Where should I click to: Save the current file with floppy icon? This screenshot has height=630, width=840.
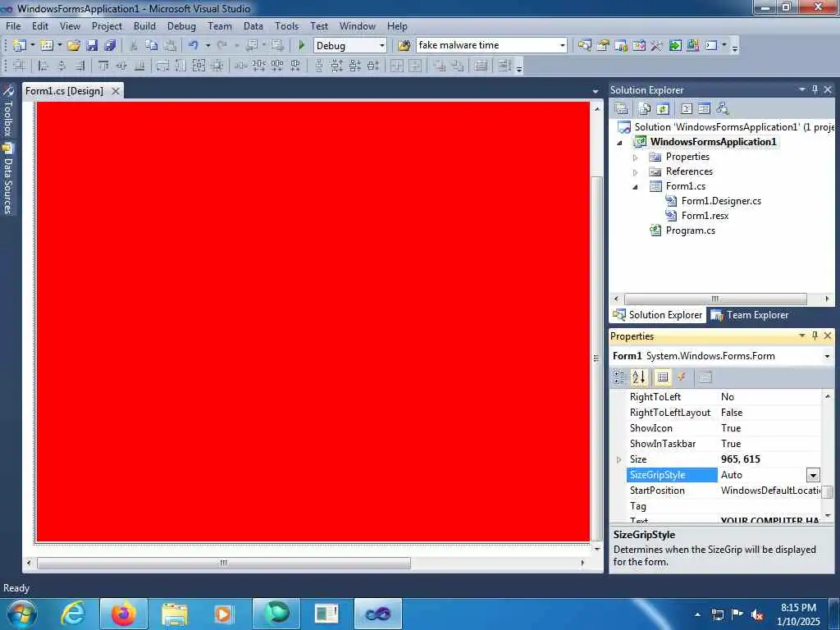(x=92, y=46)
